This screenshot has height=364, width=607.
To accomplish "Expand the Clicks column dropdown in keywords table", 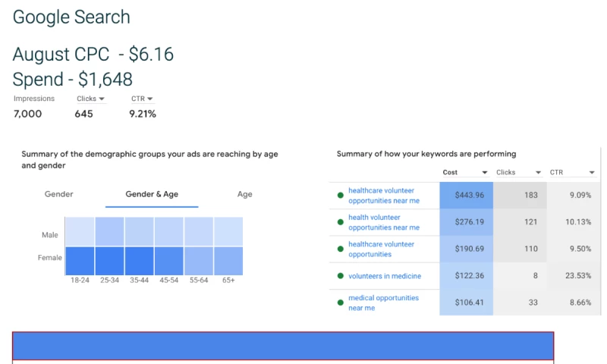I will click(538, 173).
